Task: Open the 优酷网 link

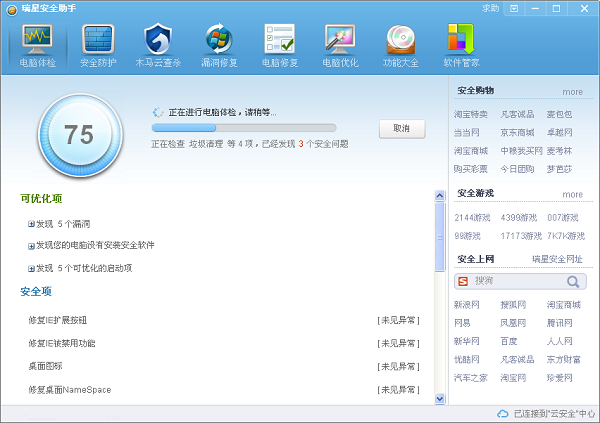Action: pos(466,359)
